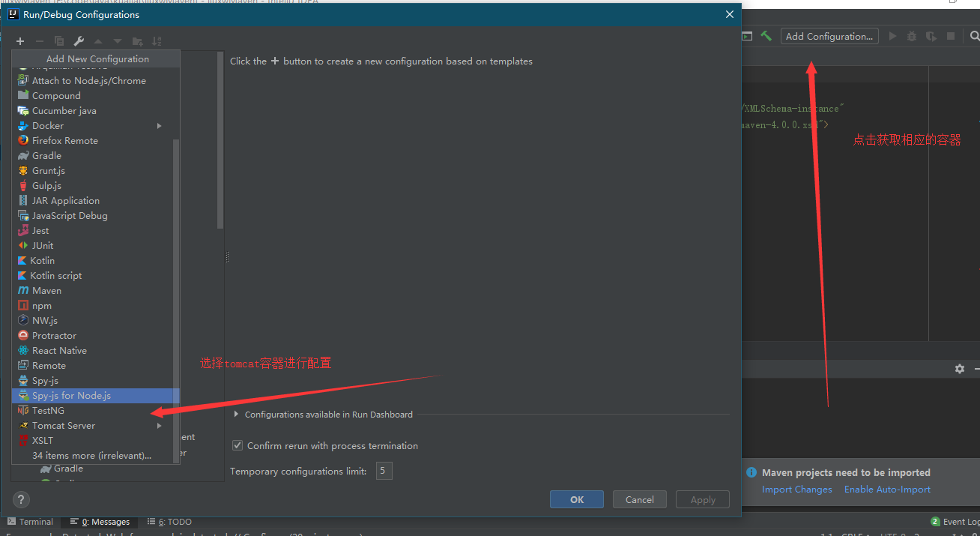This screenshot has width=980, height=536.
Task: Expand the Tomcat Server submenu arrow
Action: (x=159, y=425)
